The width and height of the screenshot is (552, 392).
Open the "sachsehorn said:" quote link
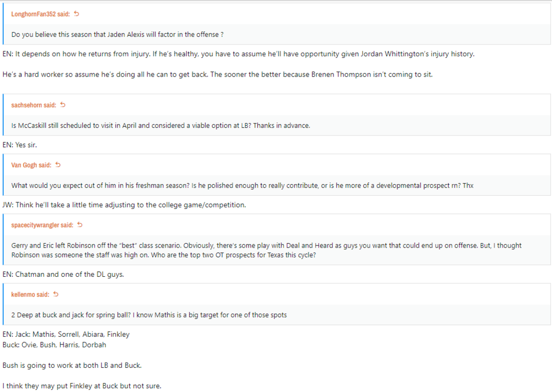pos(34,105)
